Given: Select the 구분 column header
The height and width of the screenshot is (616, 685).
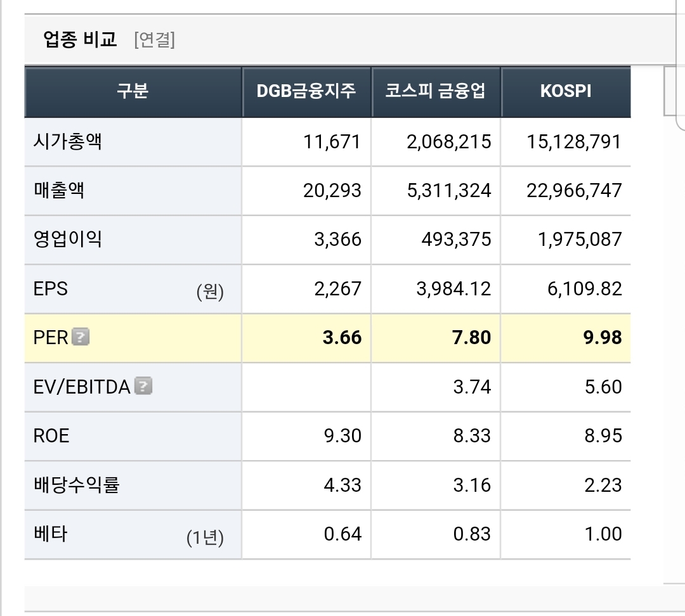Looking at the screenshot, I should pyautogui.click(x=133, y=91).
